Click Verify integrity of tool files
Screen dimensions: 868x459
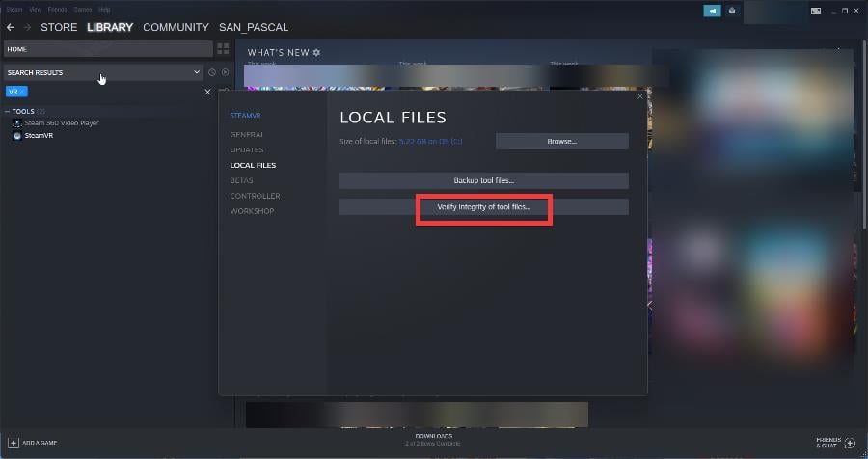(484, 207)
